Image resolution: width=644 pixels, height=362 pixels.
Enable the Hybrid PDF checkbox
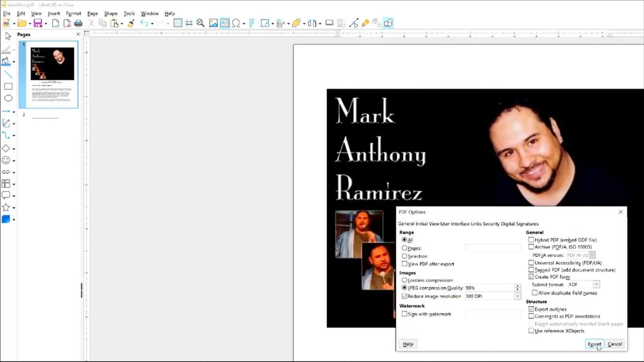coord(531,240)
